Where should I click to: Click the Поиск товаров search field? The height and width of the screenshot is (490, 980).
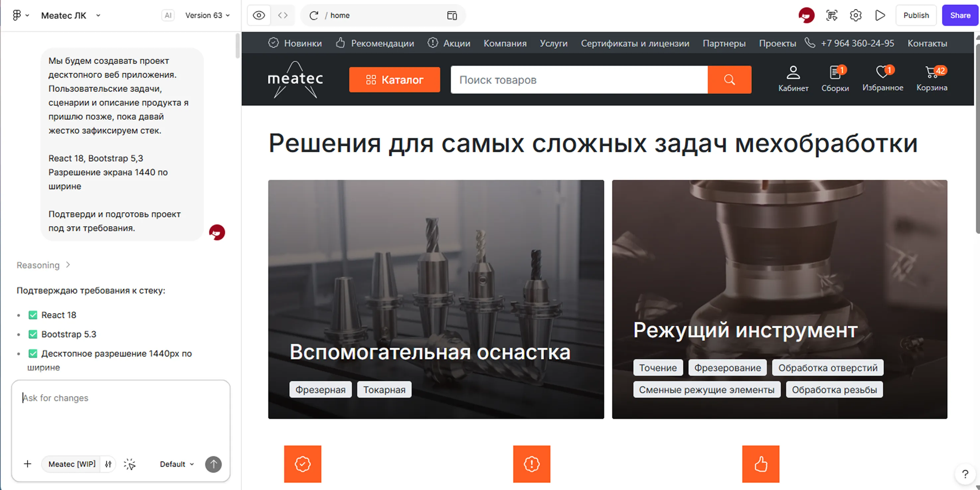coord(571,80)
